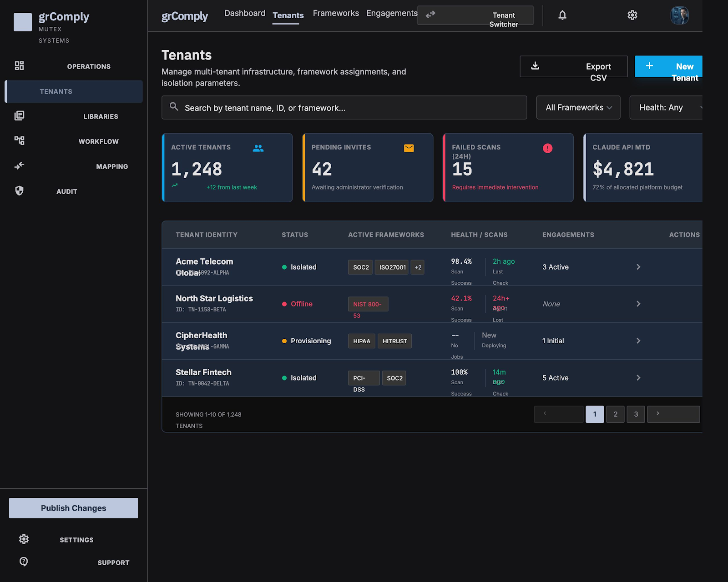Click the next page arrow button

673,414
